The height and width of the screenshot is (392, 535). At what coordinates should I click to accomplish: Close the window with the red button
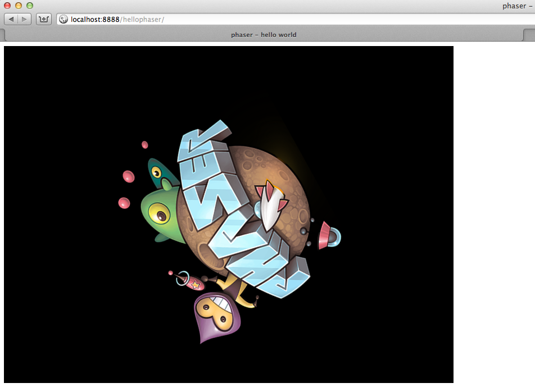tap(7, 6)
